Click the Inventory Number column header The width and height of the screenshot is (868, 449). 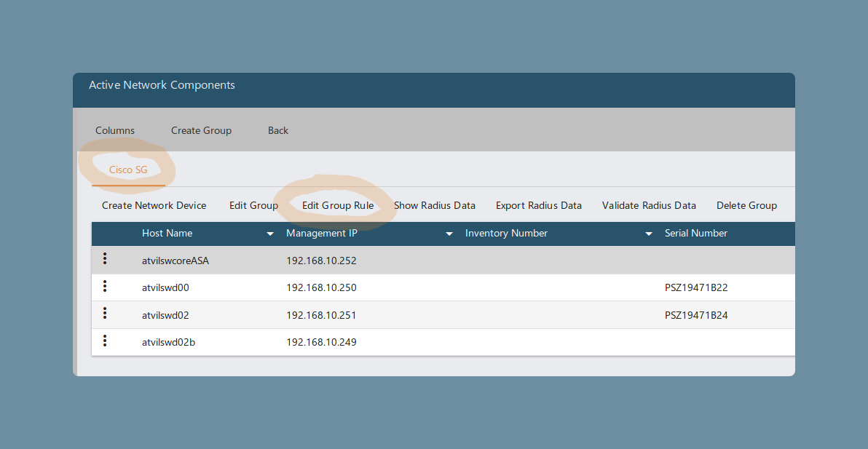point(507,234)
